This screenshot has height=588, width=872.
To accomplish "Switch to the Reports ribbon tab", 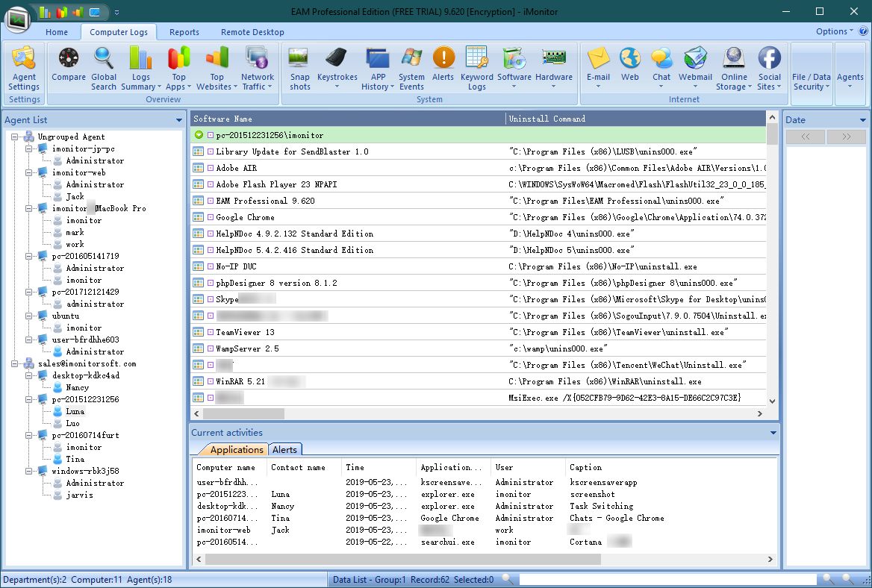I will coord(184,32).
